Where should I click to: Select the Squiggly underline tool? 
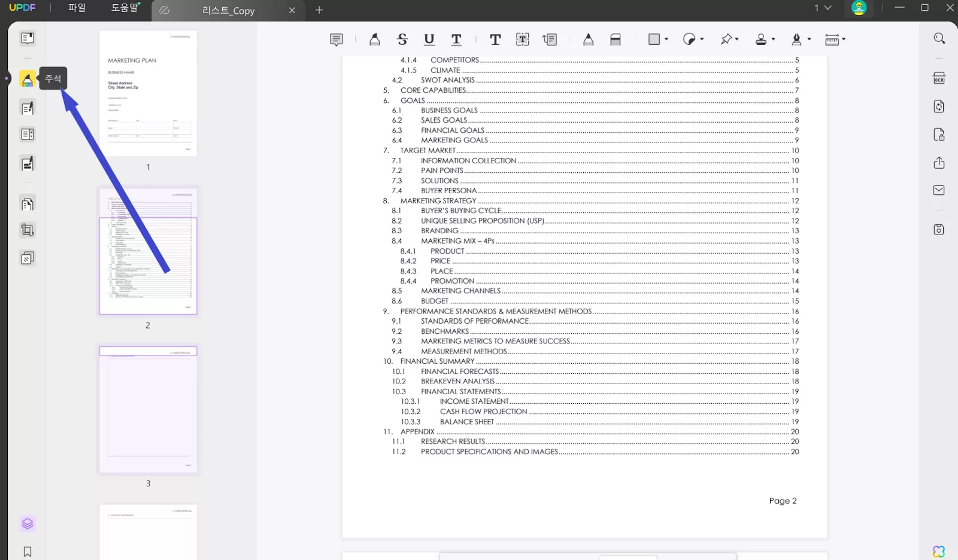pos(456,39)
